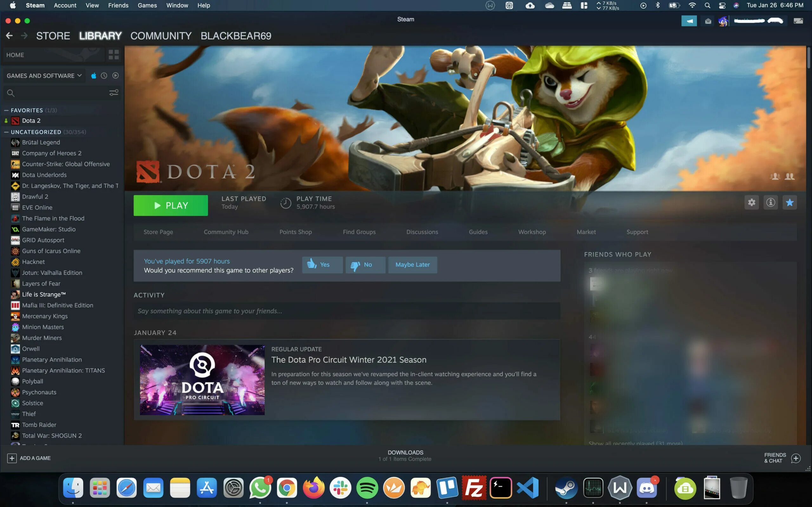Click the game info icon
Viewport: 812px width, 507px height.
(x=770, y=202)
